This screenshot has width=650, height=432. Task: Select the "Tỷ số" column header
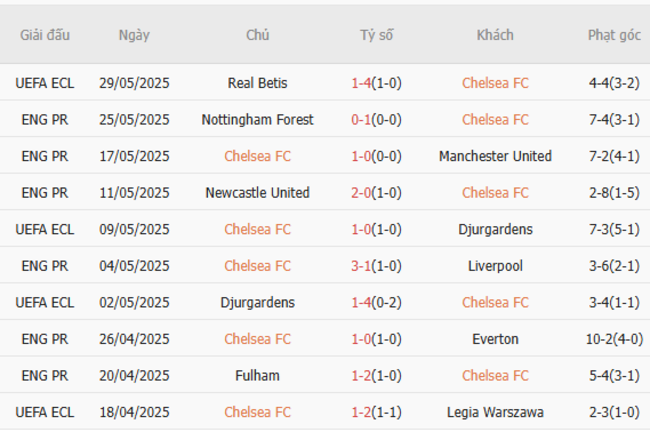coord(376,35)
